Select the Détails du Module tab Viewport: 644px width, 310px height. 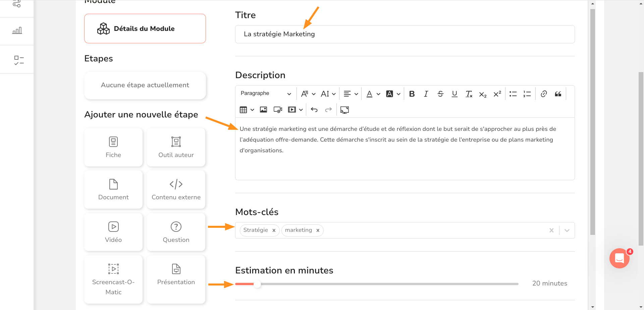[x=145, y=29]
